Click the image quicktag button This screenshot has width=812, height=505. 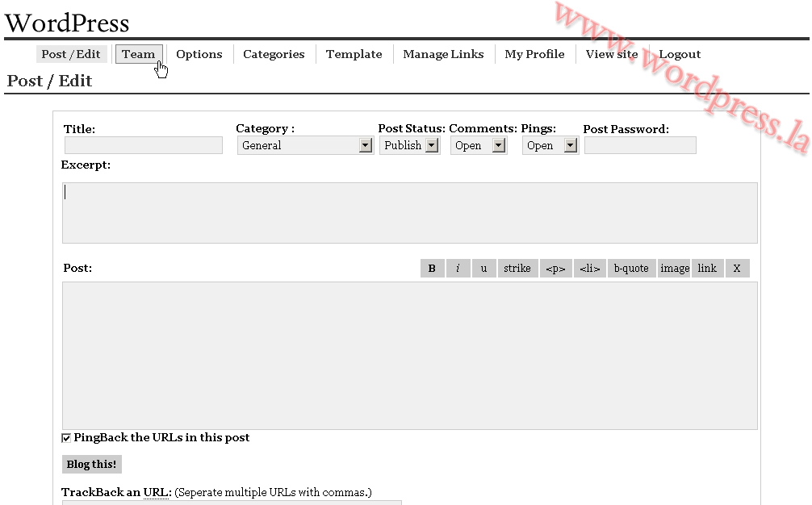pyautogui.click(x=674, y=268)
